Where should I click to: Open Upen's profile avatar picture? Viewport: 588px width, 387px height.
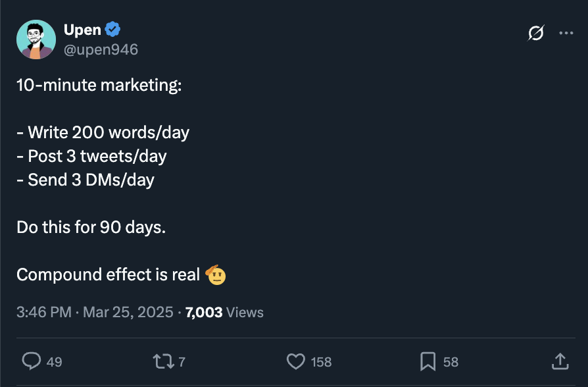pyautogui.click(x=36, y=39)
